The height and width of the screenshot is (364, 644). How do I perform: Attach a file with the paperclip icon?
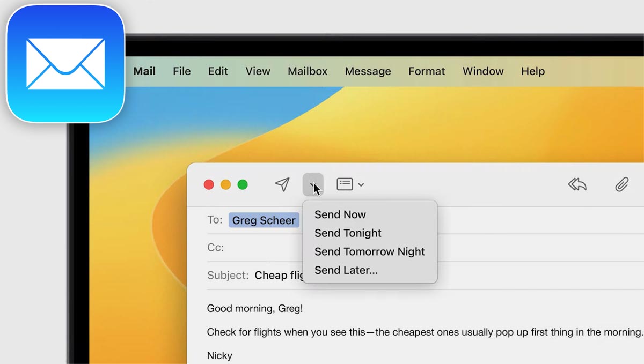(621, 185)
